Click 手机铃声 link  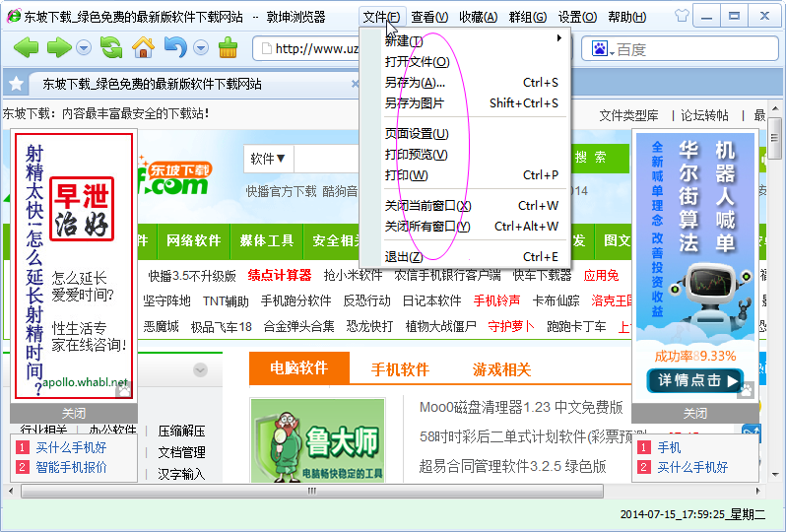pyautogui.click(x=496, y=300)
